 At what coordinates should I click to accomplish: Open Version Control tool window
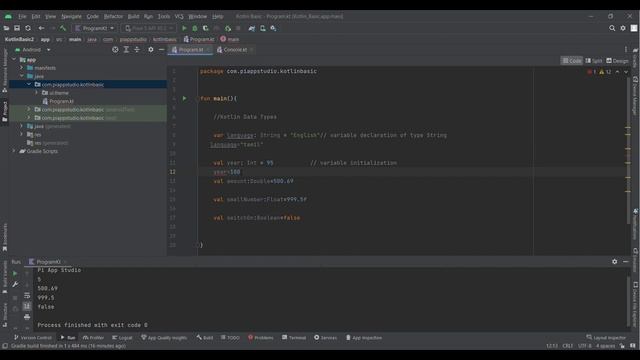(32, 338)
